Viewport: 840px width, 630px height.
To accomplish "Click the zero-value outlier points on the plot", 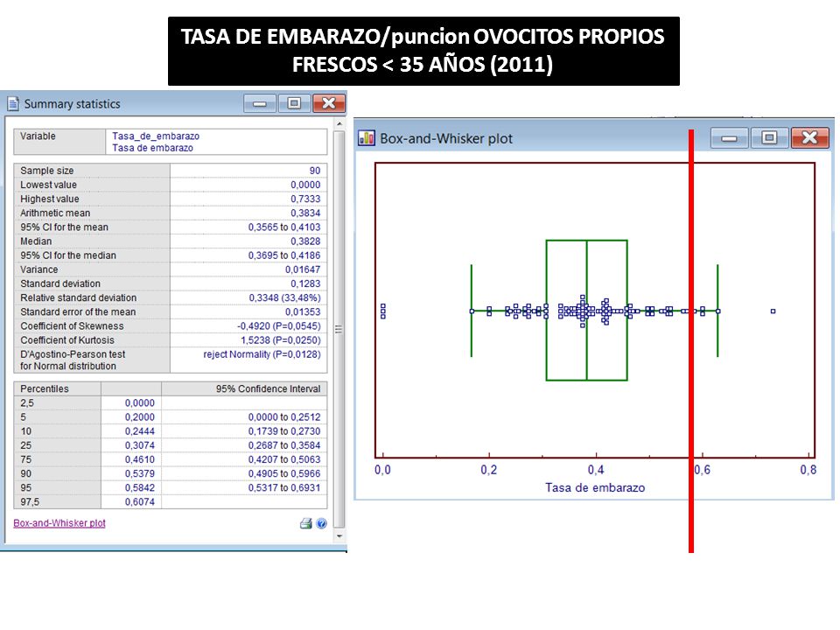I will tap(383, 311).
